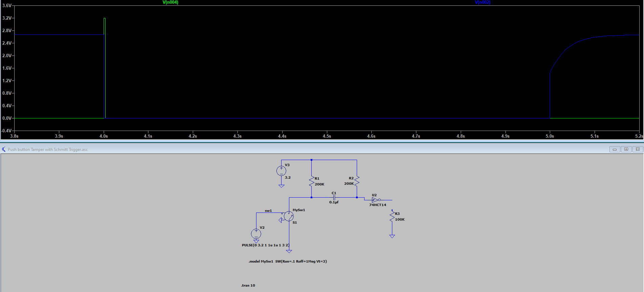Viewport: 644px width, 292px height.
Task: Click the 3.8s time axis label
Action: pos(14,136)
